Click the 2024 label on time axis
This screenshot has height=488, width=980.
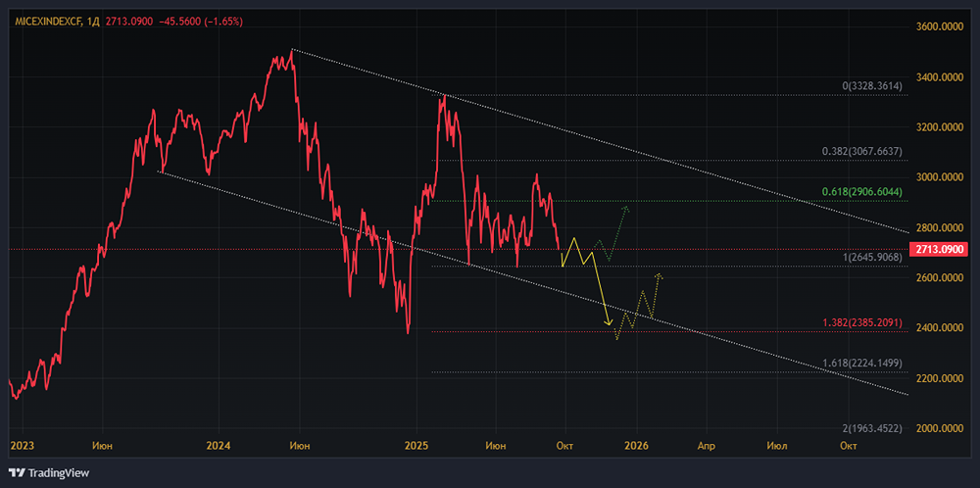(x=220, y=446)
